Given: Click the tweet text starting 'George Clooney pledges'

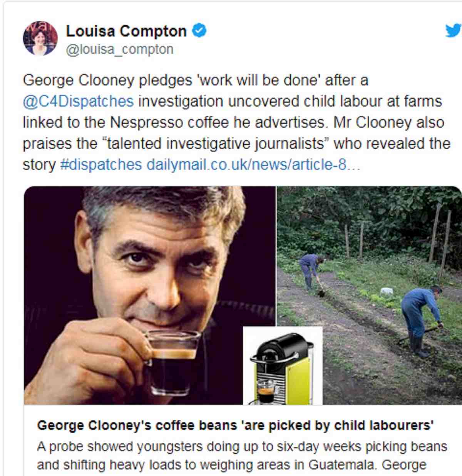Looking at the screenshot, I should 236,122.
